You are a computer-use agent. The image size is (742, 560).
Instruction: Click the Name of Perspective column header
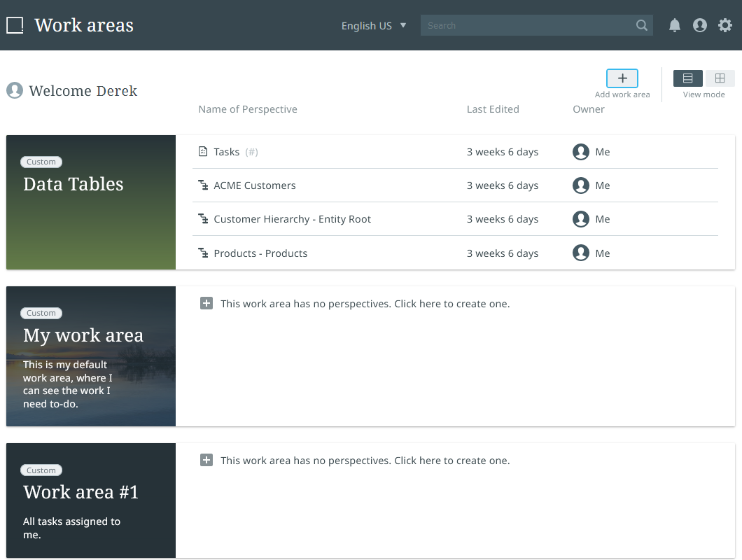(x=247, y=109)
